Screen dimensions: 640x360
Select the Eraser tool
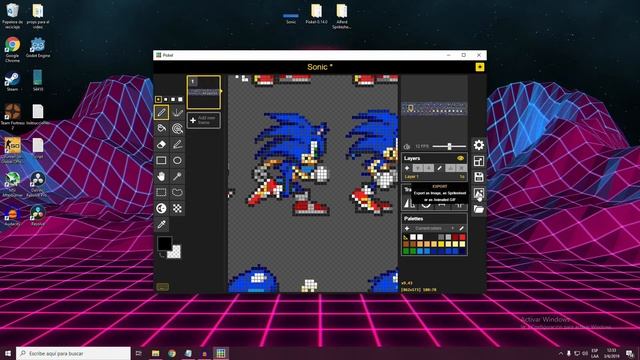point(161,144)
